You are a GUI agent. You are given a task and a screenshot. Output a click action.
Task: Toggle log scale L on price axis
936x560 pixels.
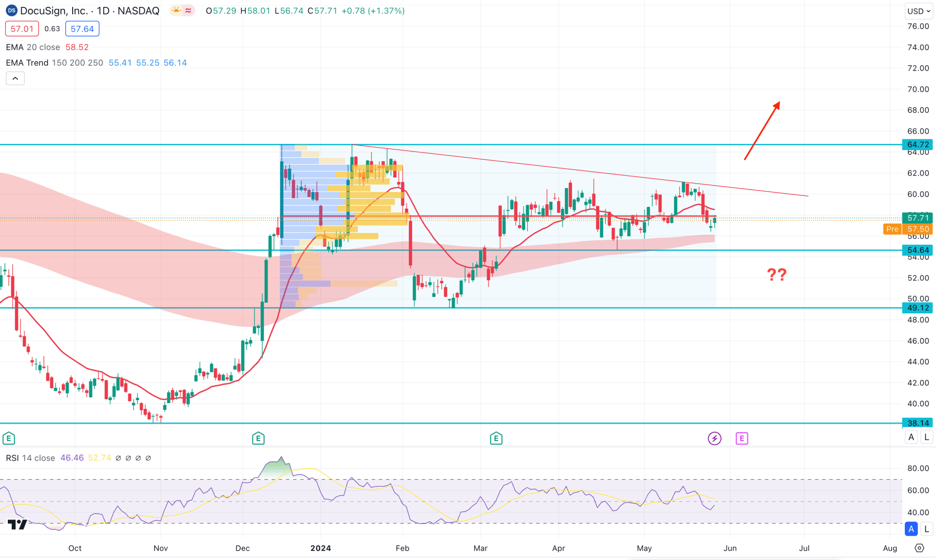click(x=927, y=437)
